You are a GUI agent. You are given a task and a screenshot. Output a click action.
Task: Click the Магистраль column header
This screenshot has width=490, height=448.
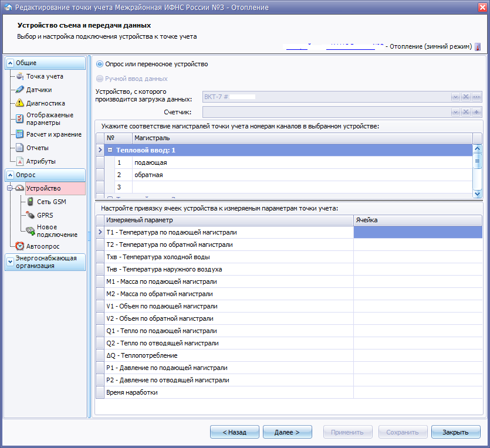pos(302,138)
